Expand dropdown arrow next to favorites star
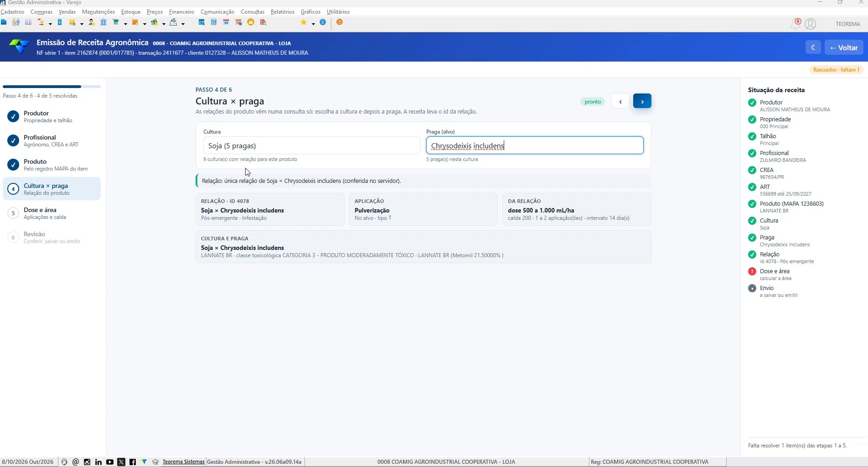Image resolution: width=868 pixels, height=467 pixels. pos(313,24)
